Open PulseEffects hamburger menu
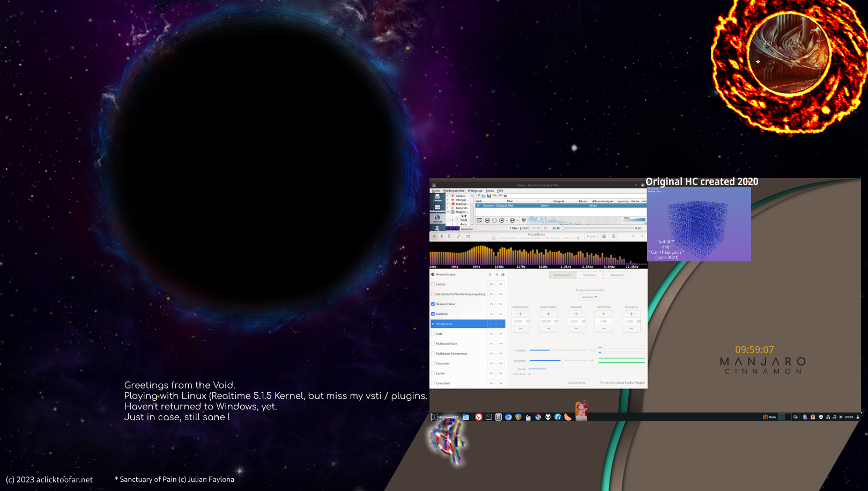This screenshot has width=868, height=491. pyautogui.click(x=613, y=236)
